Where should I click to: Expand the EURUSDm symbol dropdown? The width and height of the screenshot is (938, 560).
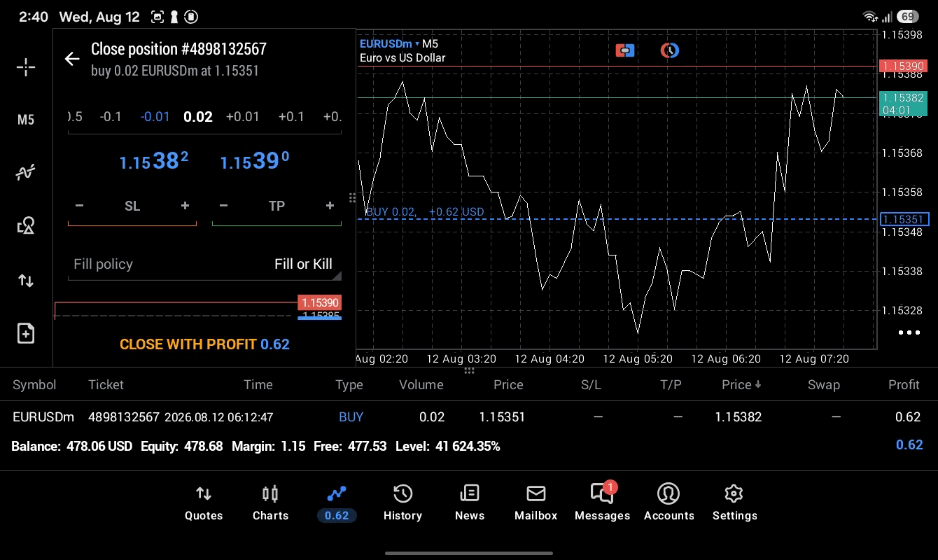tap(389, 43)
